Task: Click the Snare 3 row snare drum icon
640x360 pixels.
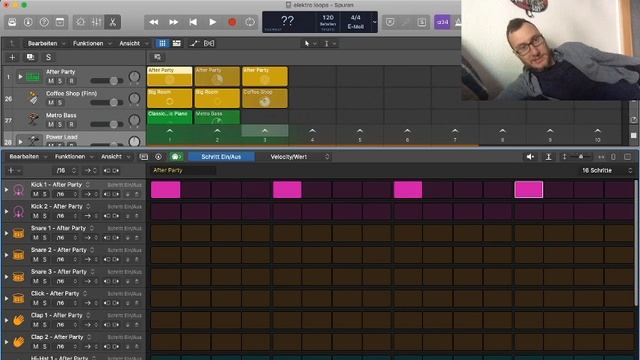Action: click(18, 277)
